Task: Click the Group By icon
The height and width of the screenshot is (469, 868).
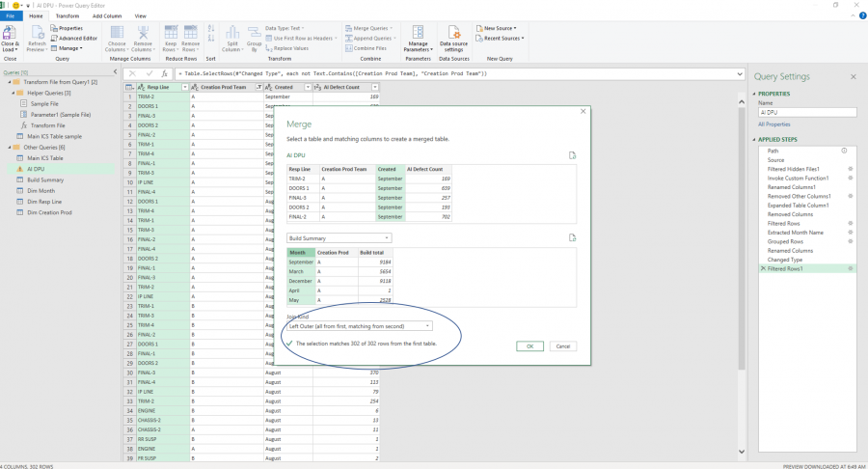Action: 254,33
